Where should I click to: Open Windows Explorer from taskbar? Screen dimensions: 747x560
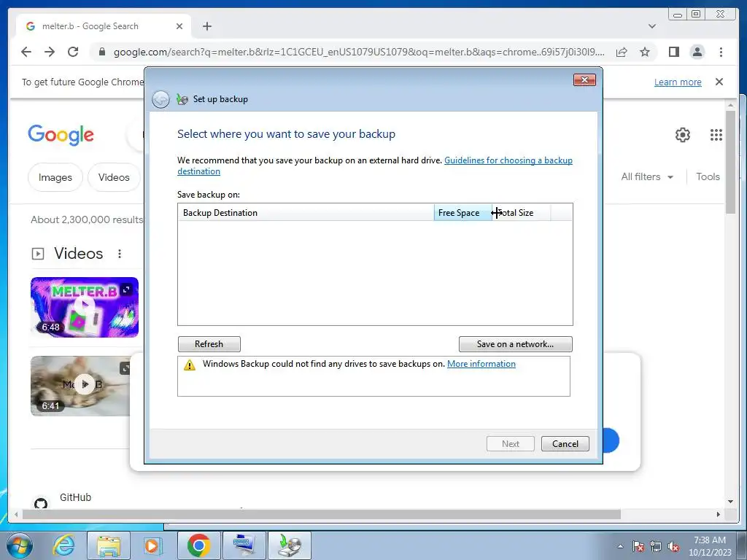(109, 545)
